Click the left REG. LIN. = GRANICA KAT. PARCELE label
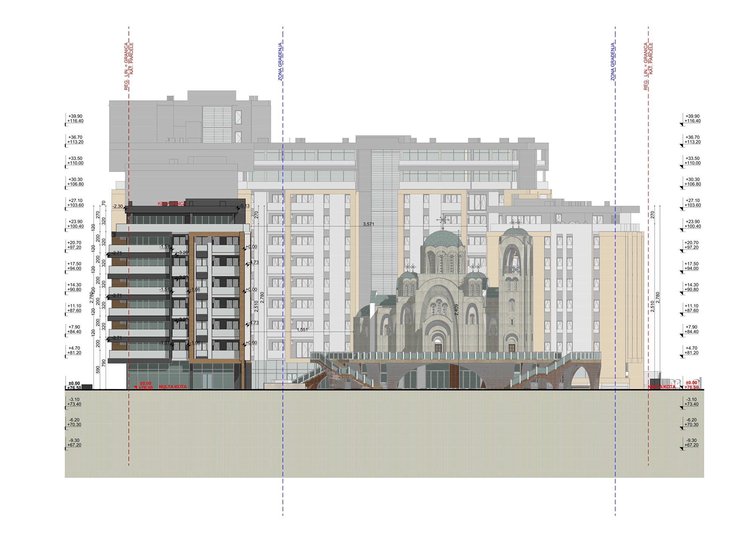Image resolution: width=756 pixels, height=542 pixels. tap(129, 66)
